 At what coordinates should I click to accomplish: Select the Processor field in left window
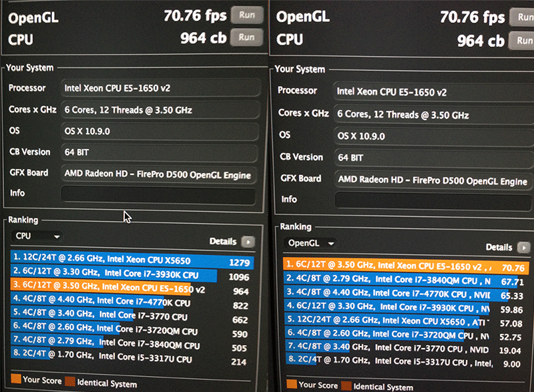pos(161,88)
